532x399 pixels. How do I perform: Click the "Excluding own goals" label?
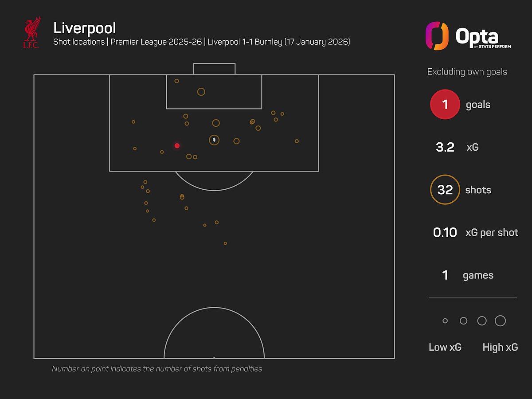click(x=467, y=72)
